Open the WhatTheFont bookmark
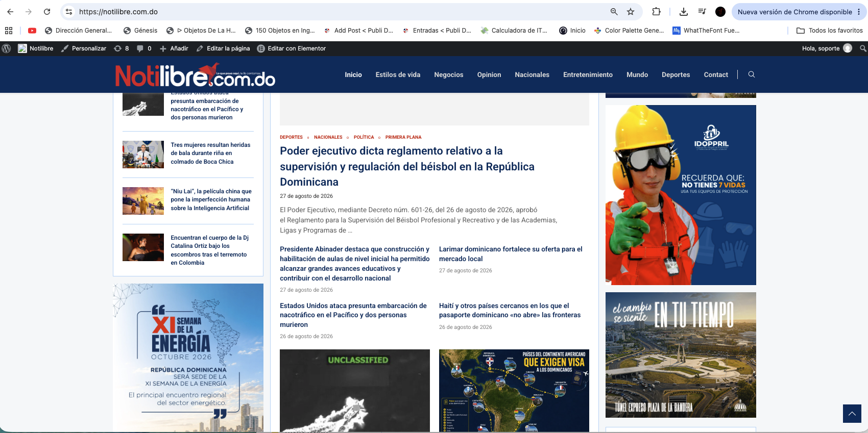Viewport: 868px width, 433px height. [706, 31]
